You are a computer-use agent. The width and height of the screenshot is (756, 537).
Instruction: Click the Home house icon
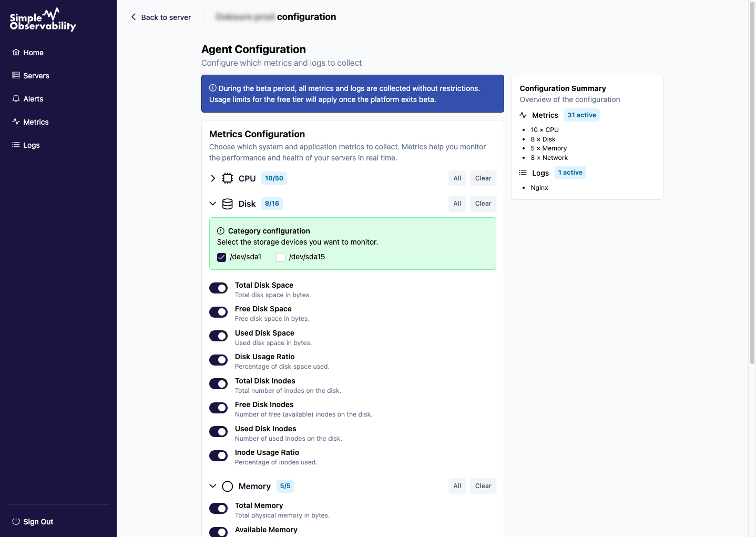(16, 52)
